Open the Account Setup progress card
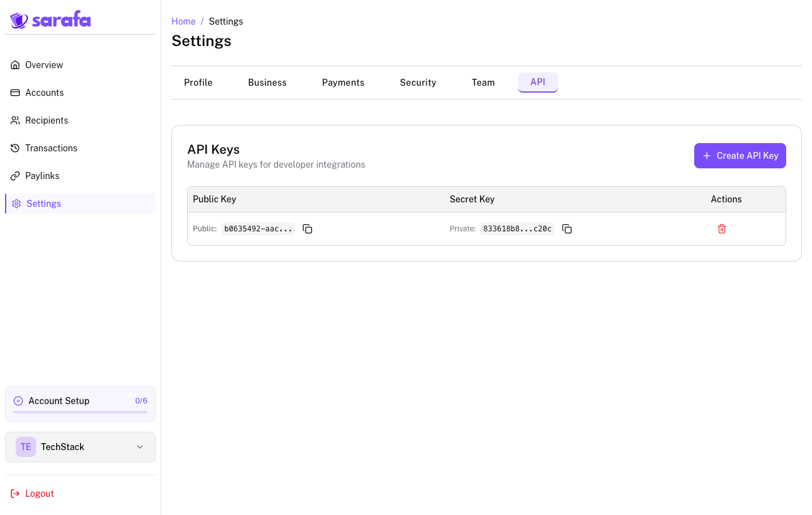 pos(80,404)
